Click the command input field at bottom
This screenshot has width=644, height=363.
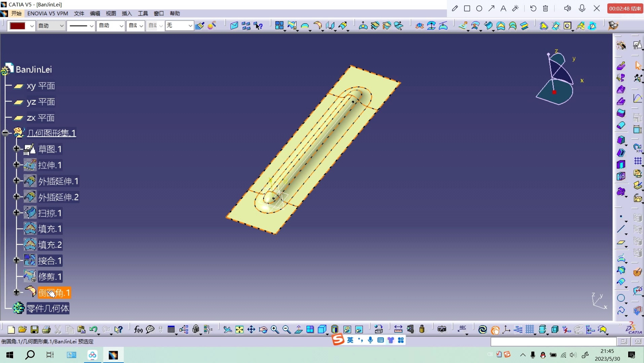coord(553,341)
